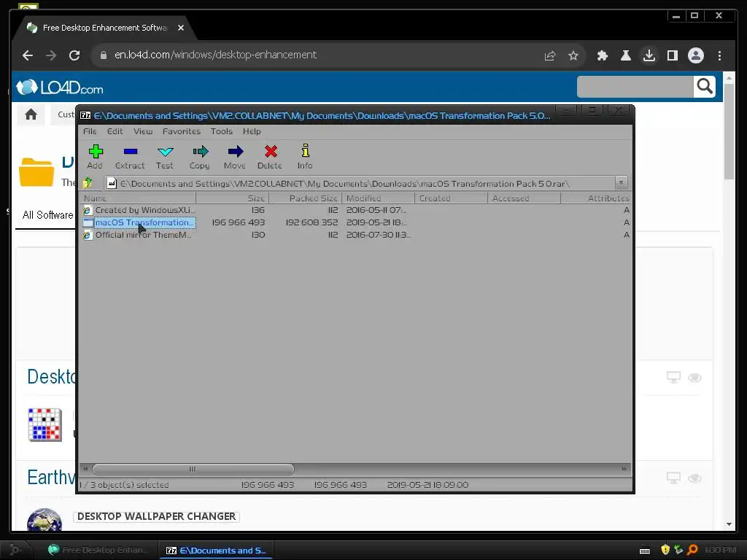Go up one folder level in 7-Zip

[88, 183]
